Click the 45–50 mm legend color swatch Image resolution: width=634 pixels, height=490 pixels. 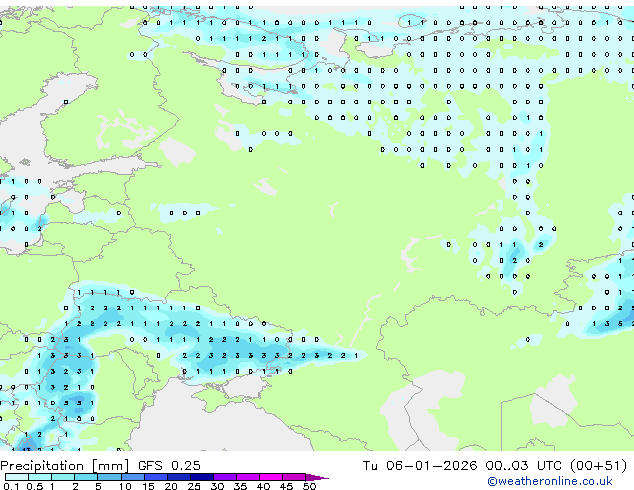tap(294, 477)
